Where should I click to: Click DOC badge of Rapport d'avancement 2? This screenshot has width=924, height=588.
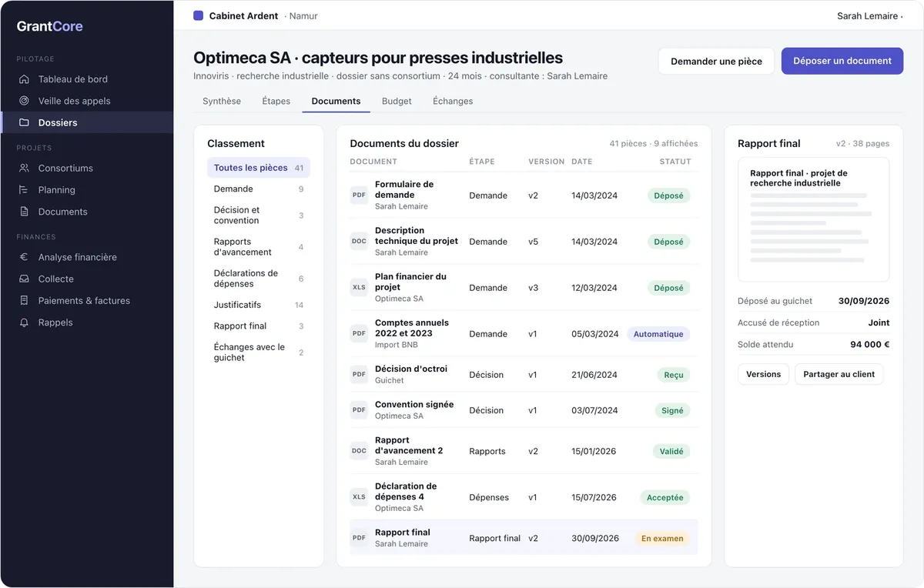click(x=359, y=451)
